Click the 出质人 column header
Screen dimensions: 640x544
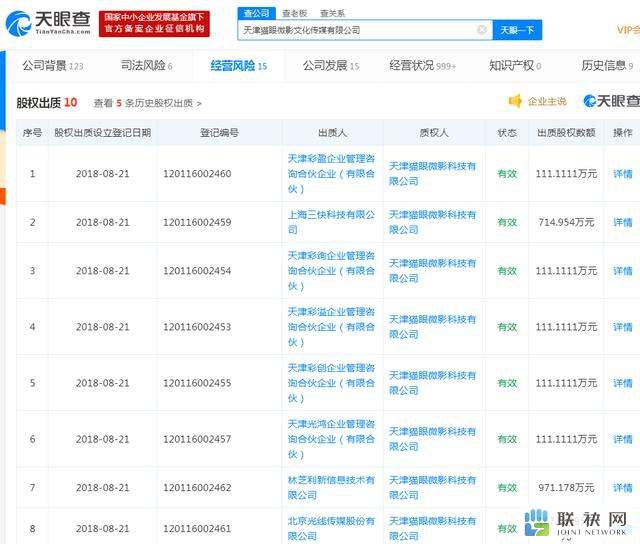tap(332, 133)
